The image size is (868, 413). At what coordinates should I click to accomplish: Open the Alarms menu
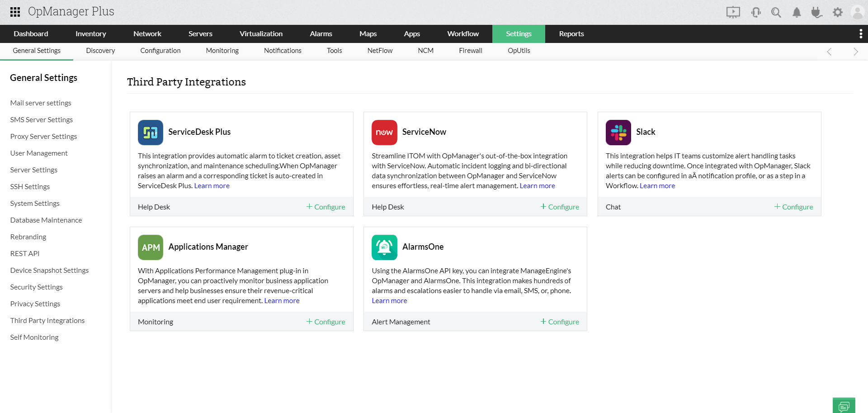pyautogui.click(x=321, y=33)
